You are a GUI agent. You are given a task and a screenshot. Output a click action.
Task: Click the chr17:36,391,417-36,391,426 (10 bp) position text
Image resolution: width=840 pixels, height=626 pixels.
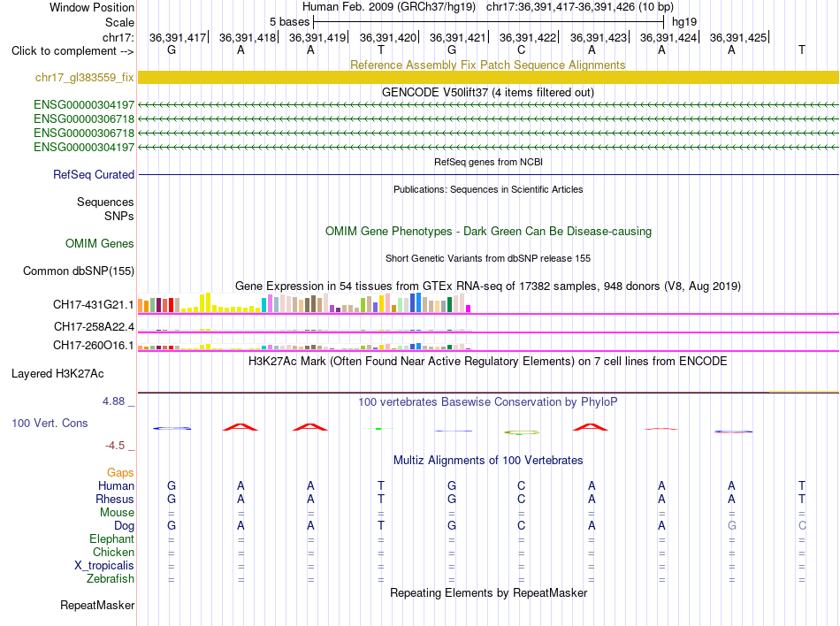pos(580,7)
